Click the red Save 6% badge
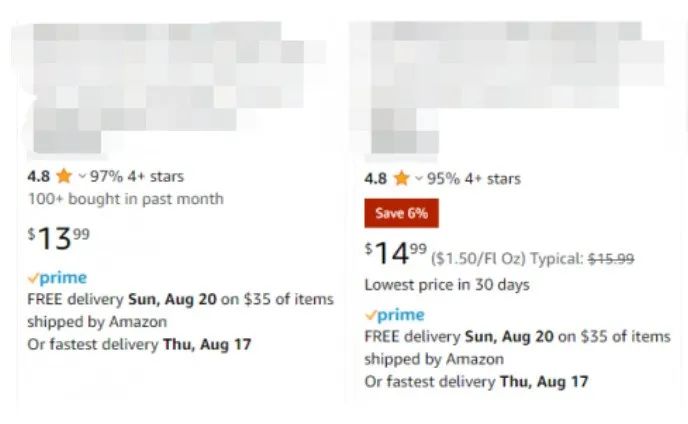Image resolution: width=688 pixels, height=424 pixels. 401,213
